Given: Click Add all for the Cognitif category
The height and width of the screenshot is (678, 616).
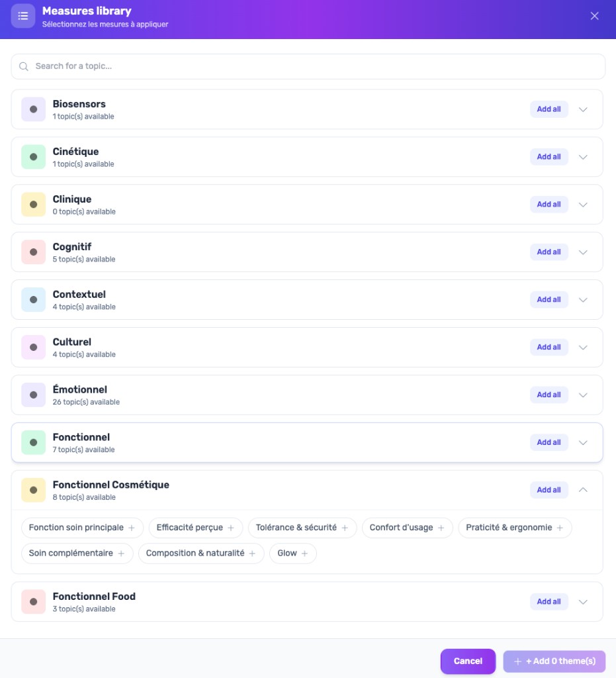Looking at the screenshot, I should click(549, 252).
